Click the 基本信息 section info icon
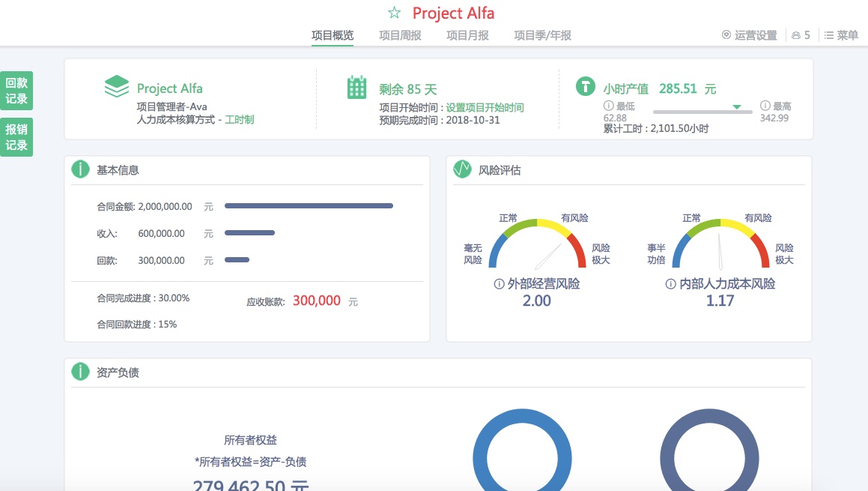The height and width of the screenshot is (491, 868). coord(81,169)
